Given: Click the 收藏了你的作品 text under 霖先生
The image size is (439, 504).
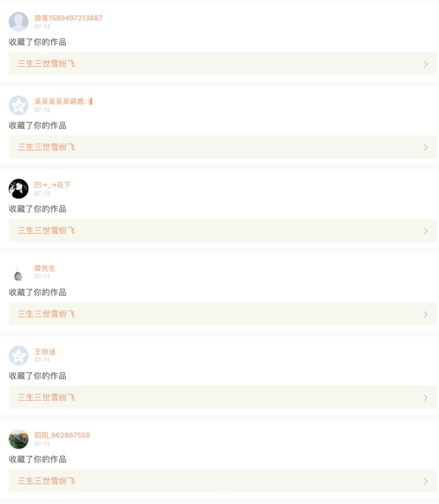Looking at the screenshot, I should click(38, 293).
